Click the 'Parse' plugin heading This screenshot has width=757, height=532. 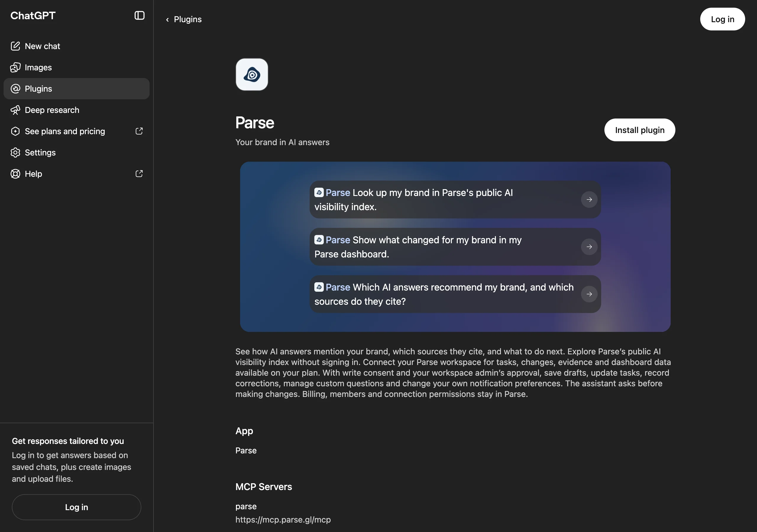(255, 123)
